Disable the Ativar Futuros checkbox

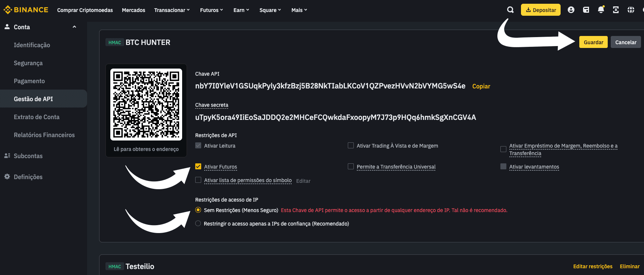[x=198, y=166]
